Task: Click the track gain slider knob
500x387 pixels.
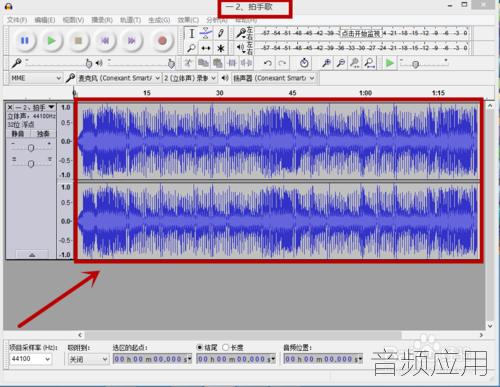Action: [x=31, y=148]
